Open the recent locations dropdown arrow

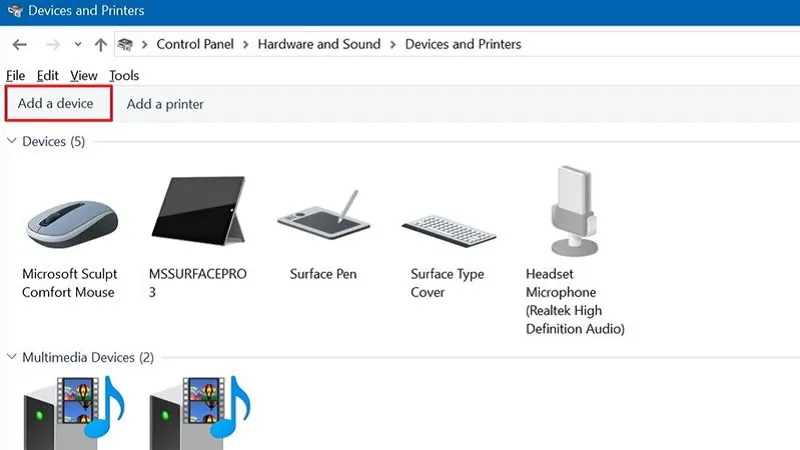78,45
